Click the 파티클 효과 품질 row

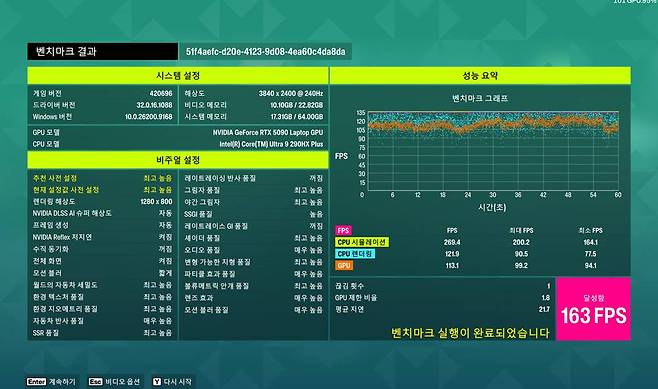(x=253, y=274)
